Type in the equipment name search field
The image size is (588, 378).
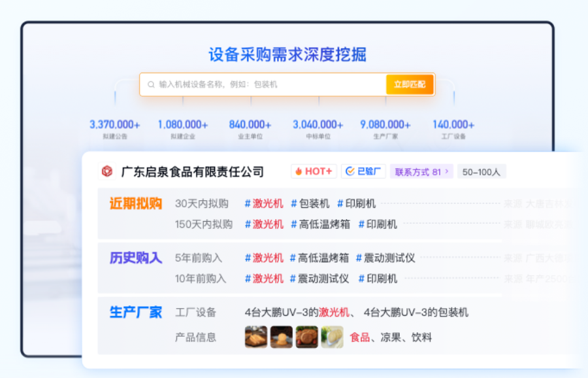point(268,84)
